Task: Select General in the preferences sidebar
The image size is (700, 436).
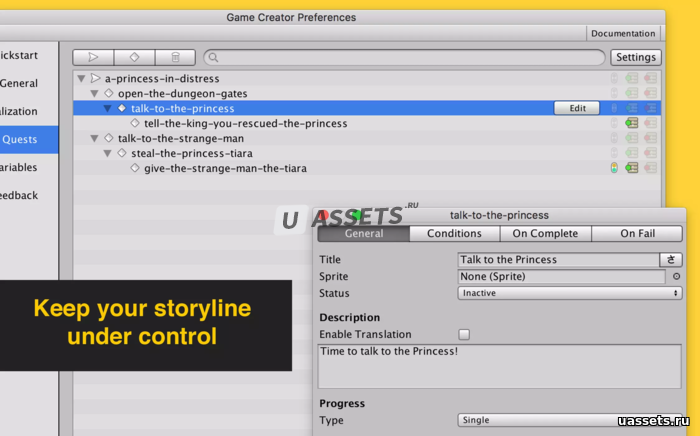Action: pos(29,83)
